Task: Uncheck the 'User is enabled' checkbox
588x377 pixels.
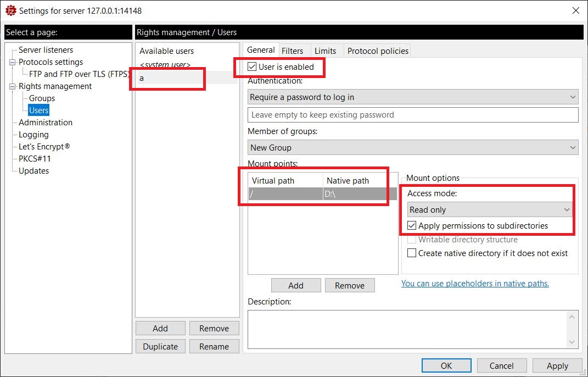Action: click(x=253, y=67)
